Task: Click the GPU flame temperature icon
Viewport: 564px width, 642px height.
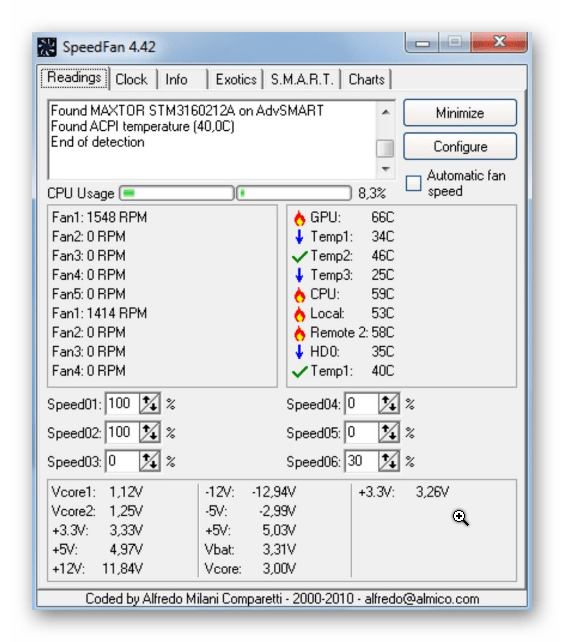Action: [299, 218]
